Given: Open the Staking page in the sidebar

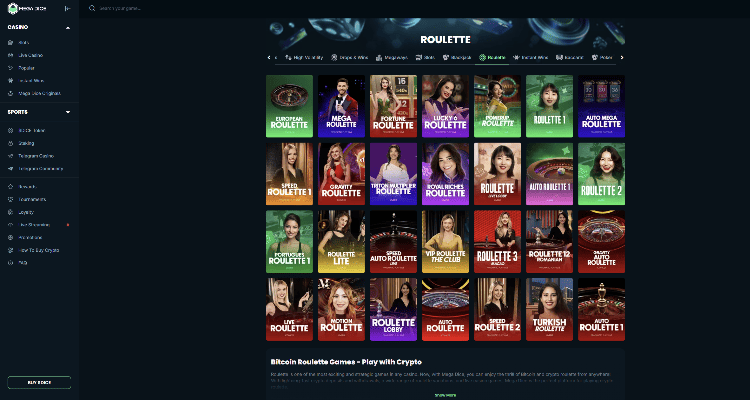Looking at the screenshot, I should pos(26,143).
